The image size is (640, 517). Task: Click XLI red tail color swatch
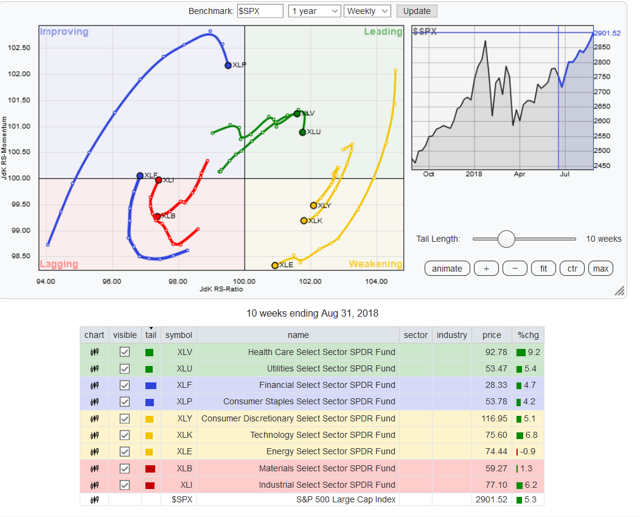coord(150,486)
